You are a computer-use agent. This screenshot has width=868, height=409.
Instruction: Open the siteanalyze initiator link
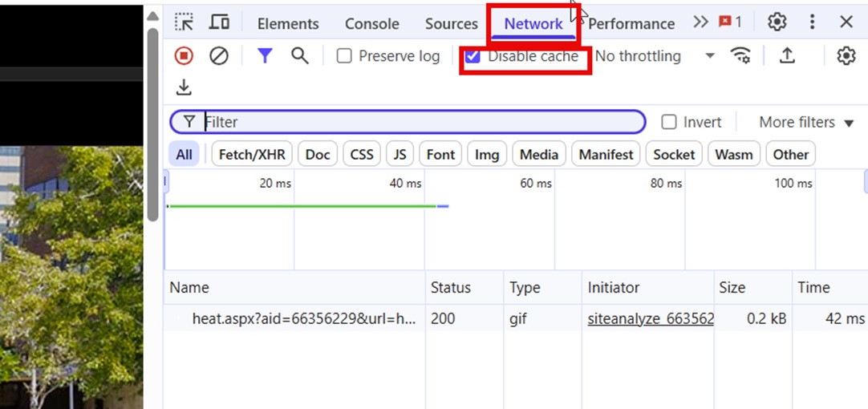[651, 319]
